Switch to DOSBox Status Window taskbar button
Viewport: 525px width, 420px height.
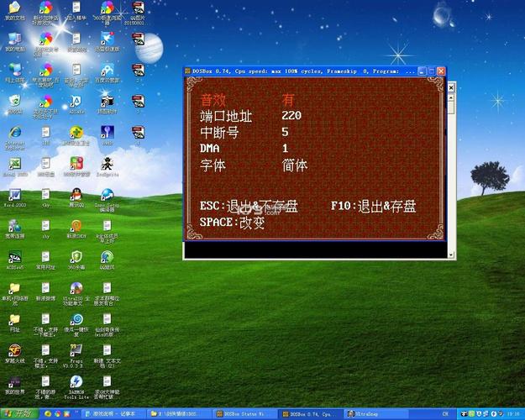point(244,414)
